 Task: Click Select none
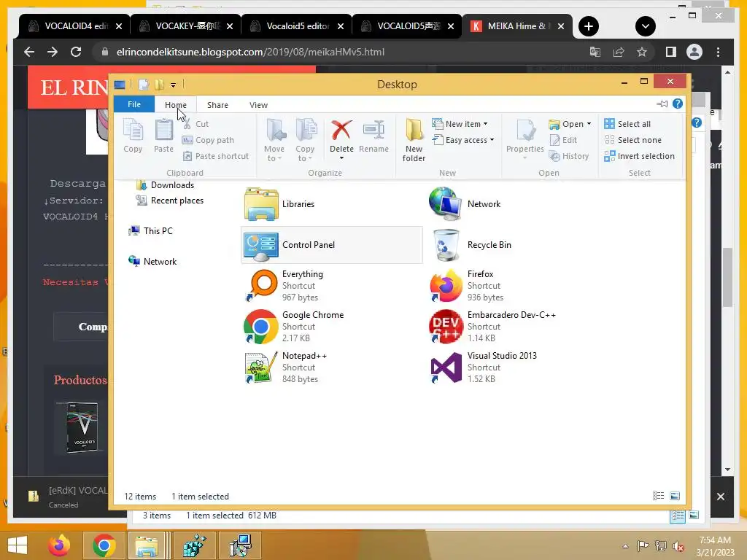click(x=632, y=140)
